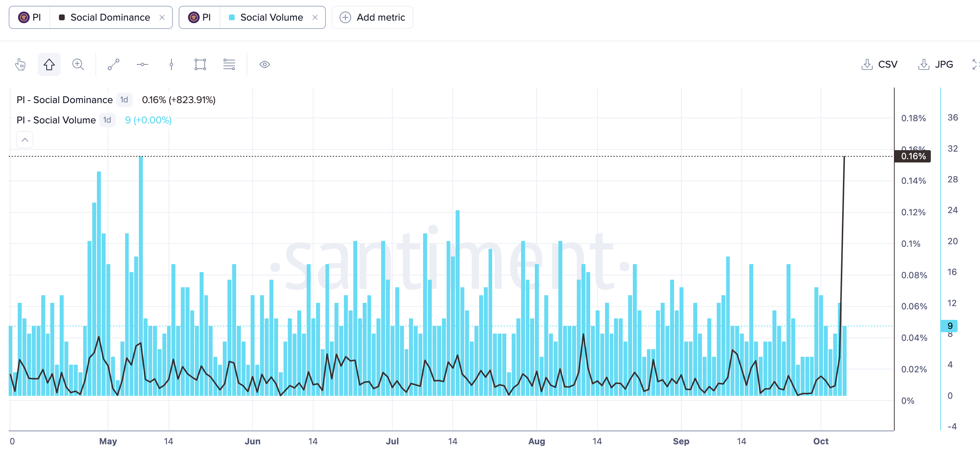Select the parallel lines drawing tool

click(229, 64)
